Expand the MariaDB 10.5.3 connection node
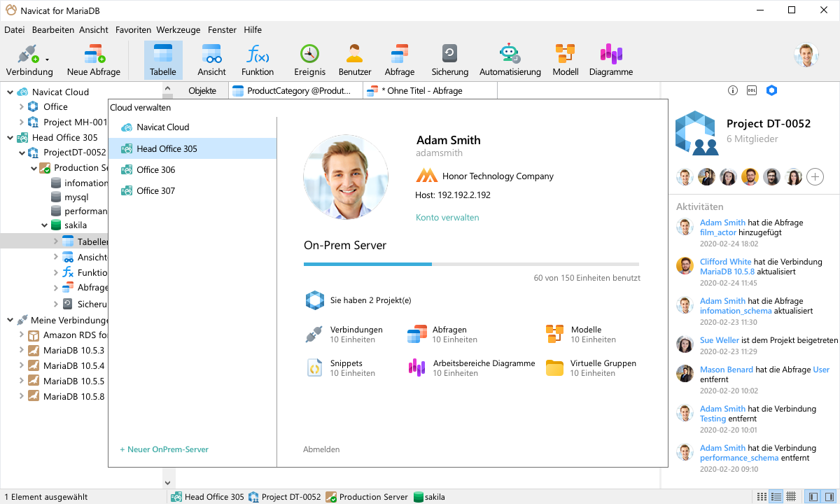Screen dimensions: 840x504 click(x=22, y=351)
